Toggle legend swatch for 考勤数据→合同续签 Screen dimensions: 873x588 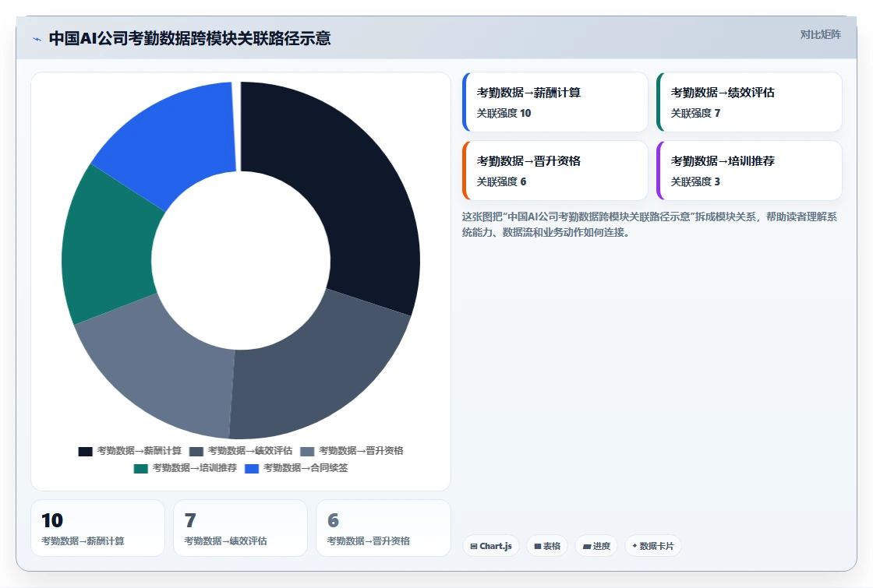point(252,468)
